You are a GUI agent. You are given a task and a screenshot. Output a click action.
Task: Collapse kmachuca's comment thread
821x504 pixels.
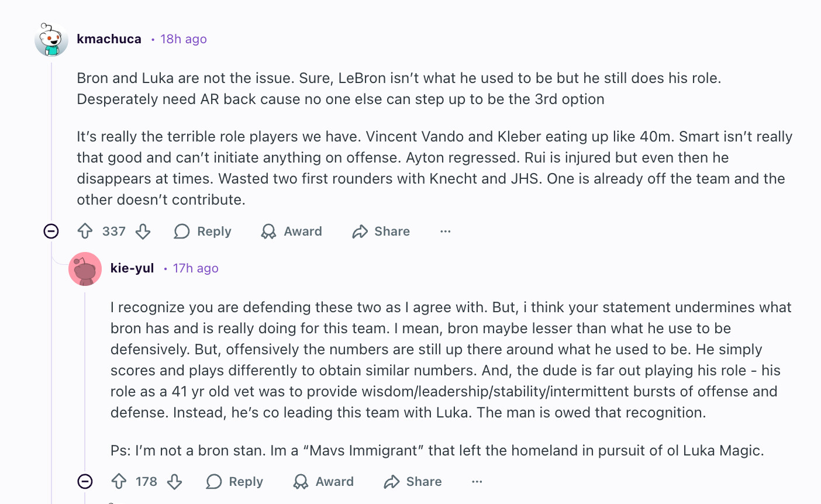pos(51,232)
